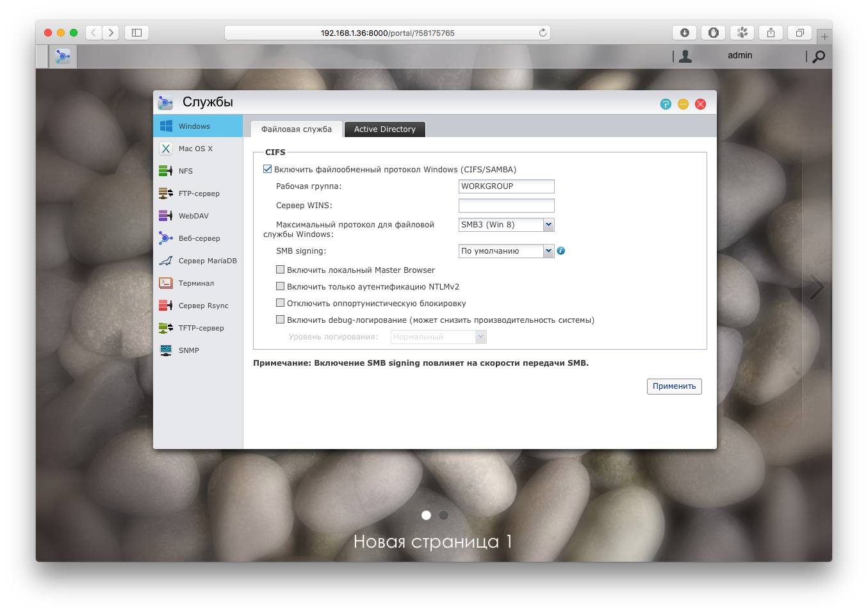The width and height of the screenshot is (868, 613).
Task: Click Применить button
Action: coord(674,386)
